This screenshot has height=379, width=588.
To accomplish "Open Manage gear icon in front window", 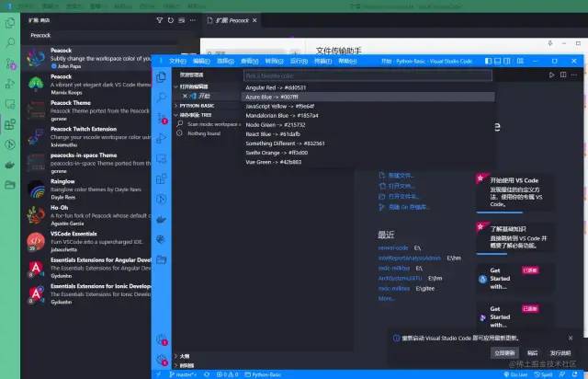I will (x=162, y=360).
